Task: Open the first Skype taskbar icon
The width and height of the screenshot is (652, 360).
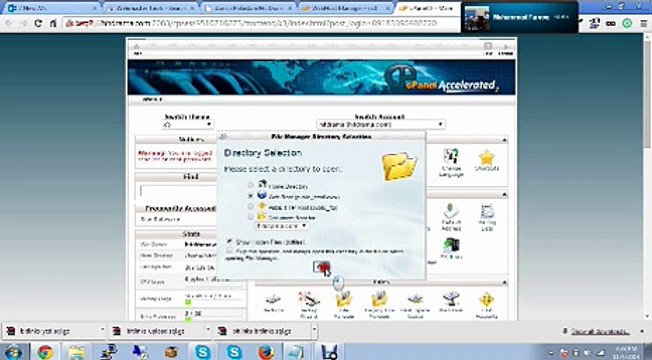Action: click(x=203, y=353)
